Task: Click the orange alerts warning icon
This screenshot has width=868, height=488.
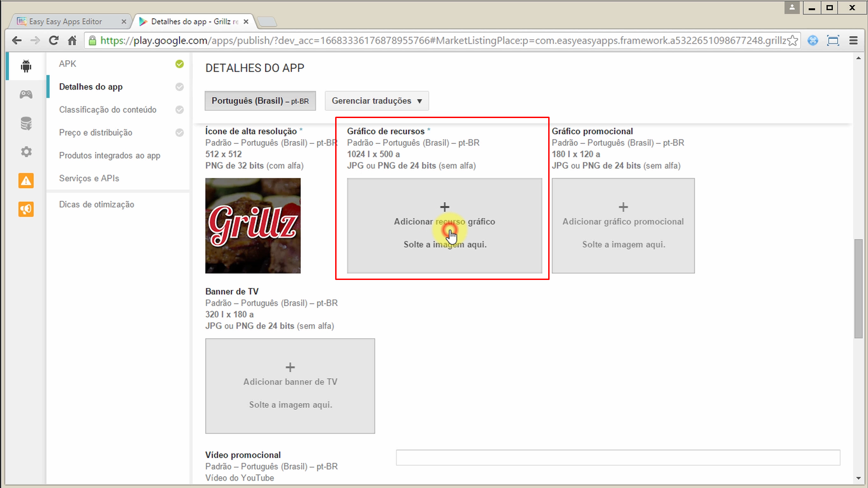Action: coord(26,180)
